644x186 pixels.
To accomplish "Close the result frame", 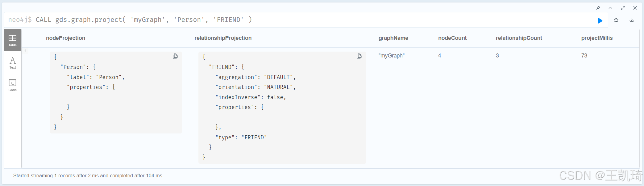I will (x=635, y=8).
